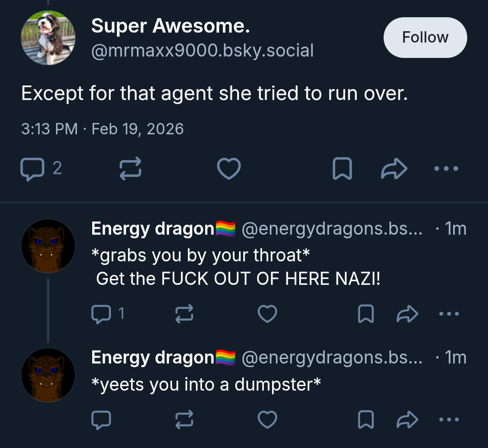Open Energy dragon avatar on first reply
This screenshot has width=488, height=448.
pyautogui.click(x=48, y=246)
